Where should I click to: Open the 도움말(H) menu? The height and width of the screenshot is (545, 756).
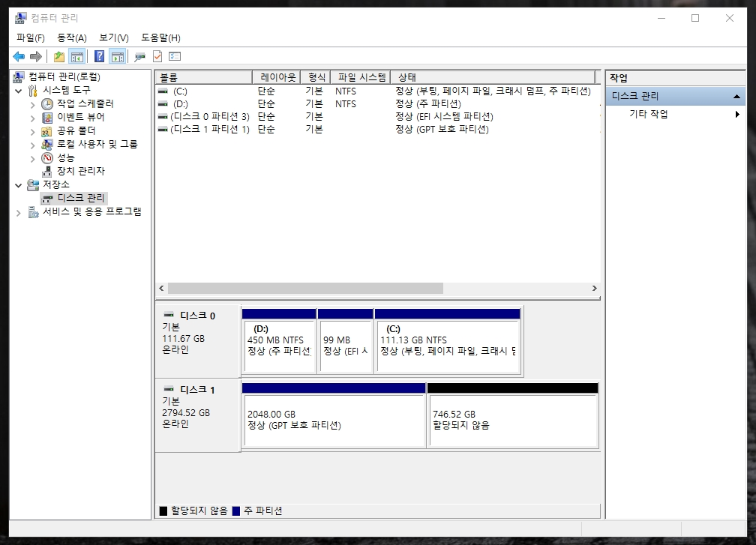[160, 37]
